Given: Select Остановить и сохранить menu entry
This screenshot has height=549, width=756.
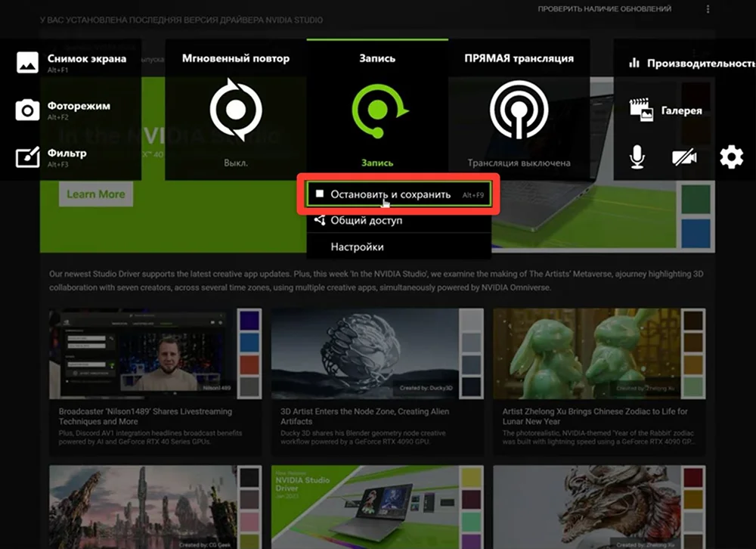Looking at the screenshot, I should (390, 194).
